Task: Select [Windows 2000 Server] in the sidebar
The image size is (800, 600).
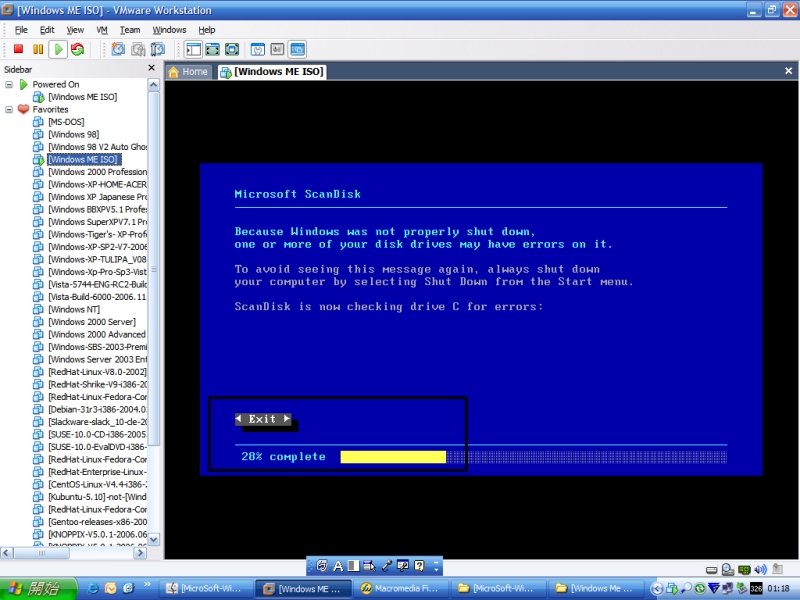Action: coord(92,322)
